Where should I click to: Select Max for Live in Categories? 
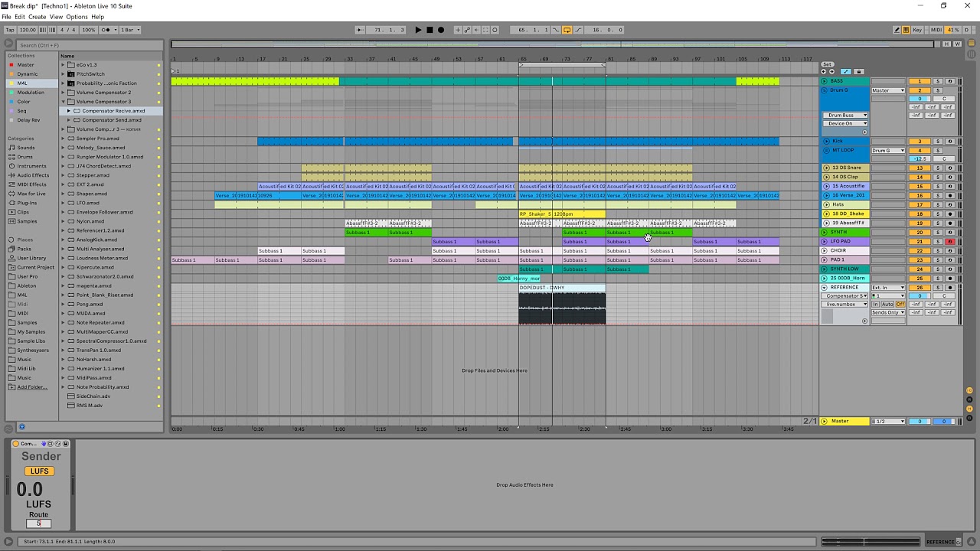tap(31, 194)
